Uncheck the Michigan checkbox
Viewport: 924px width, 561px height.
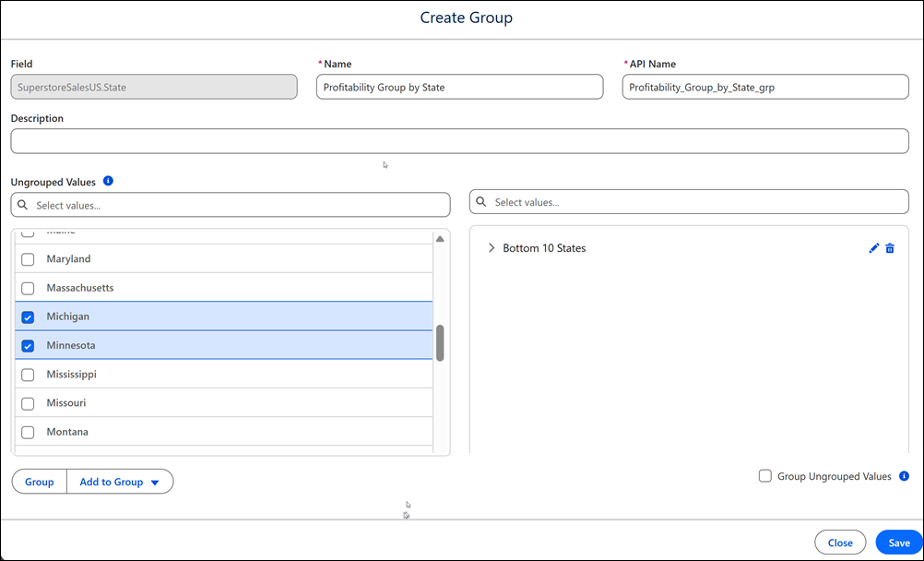pyautogui.click(x=28, y=316)
